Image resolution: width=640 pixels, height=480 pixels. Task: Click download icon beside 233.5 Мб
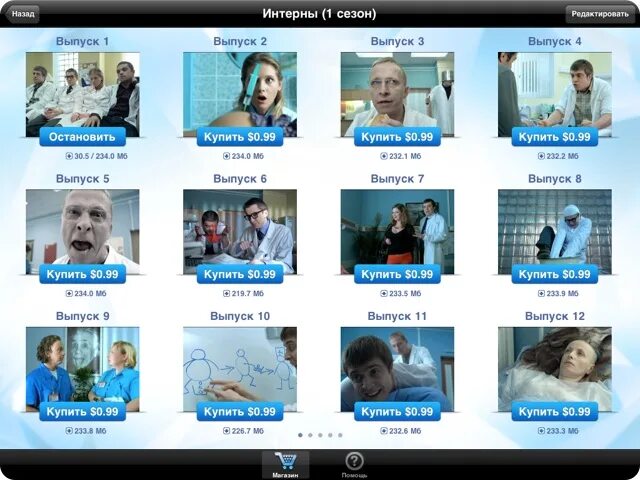384,293
